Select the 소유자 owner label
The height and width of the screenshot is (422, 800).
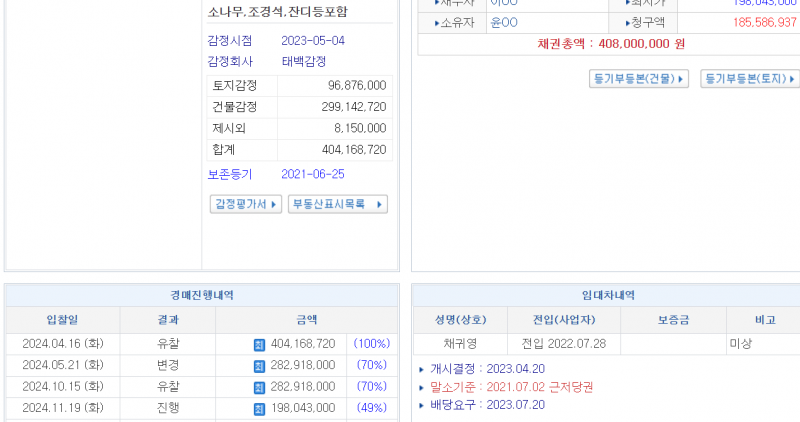[x=457, y=23]
